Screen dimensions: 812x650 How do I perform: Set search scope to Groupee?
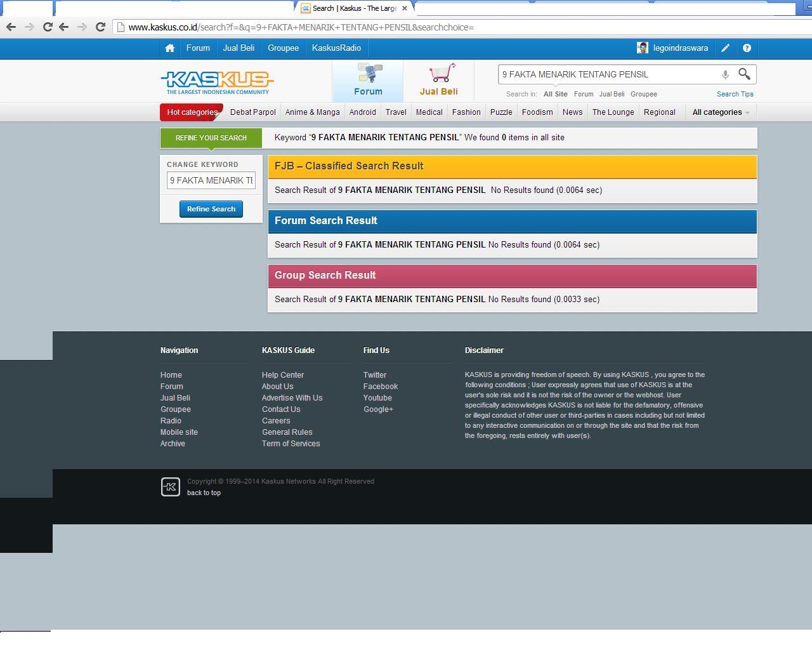[x=644, y=94]
